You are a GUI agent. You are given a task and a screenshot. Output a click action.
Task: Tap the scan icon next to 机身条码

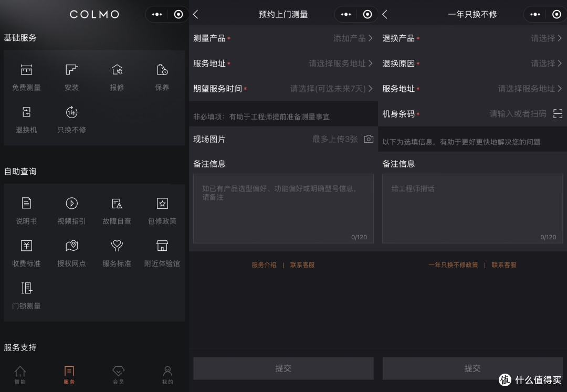pos(558,113)
